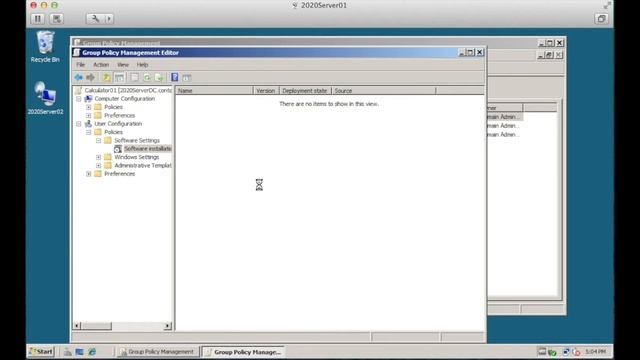
Task: Go up one level with the folder icon
Action: (x=106, y=78)
